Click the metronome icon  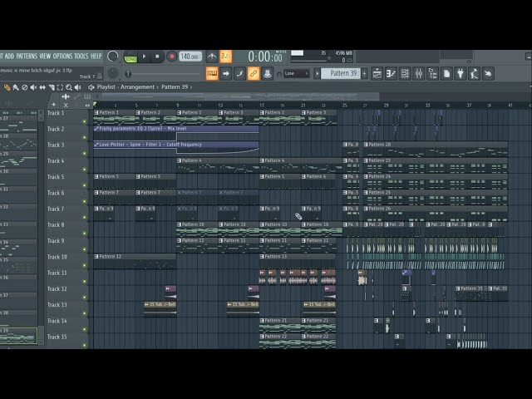coord(212,57)
